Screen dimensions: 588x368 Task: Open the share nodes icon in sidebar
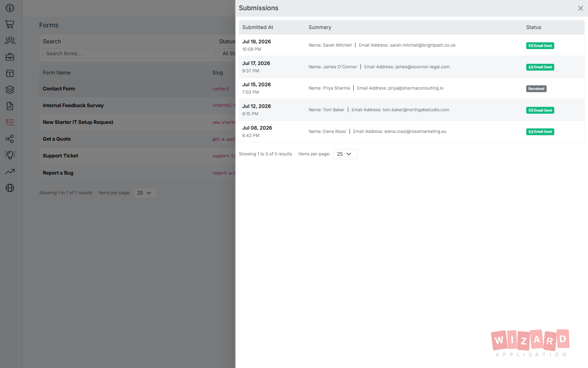coord(10,139)
